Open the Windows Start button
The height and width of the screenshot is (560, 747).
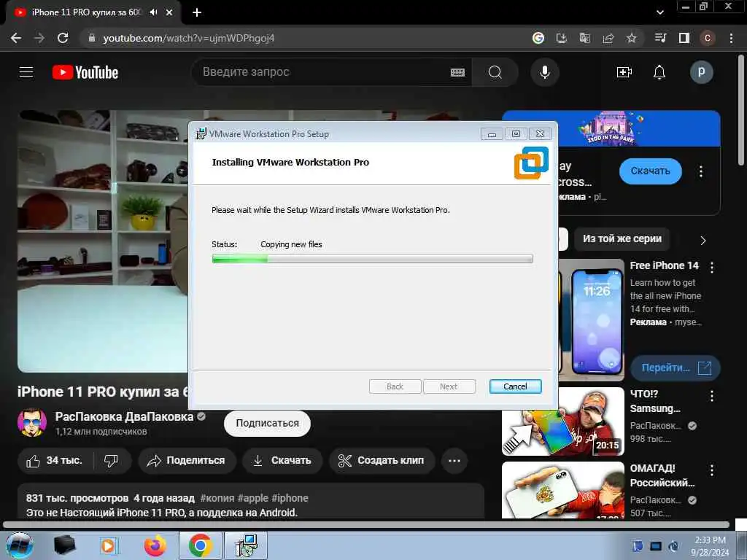click(x=20, y=545)
